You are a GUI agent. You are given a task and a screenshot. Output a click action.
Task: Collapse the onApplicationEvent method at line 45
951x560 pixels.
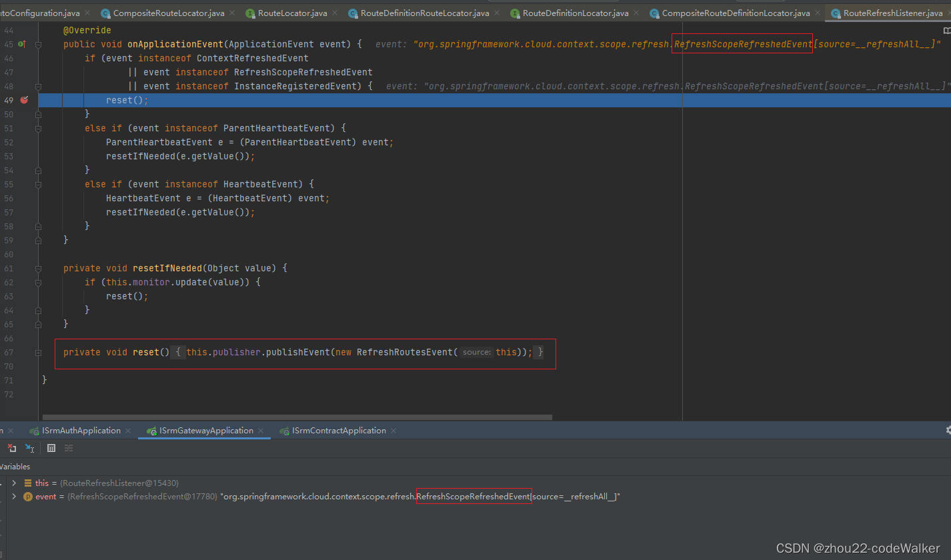coord(38,44)
